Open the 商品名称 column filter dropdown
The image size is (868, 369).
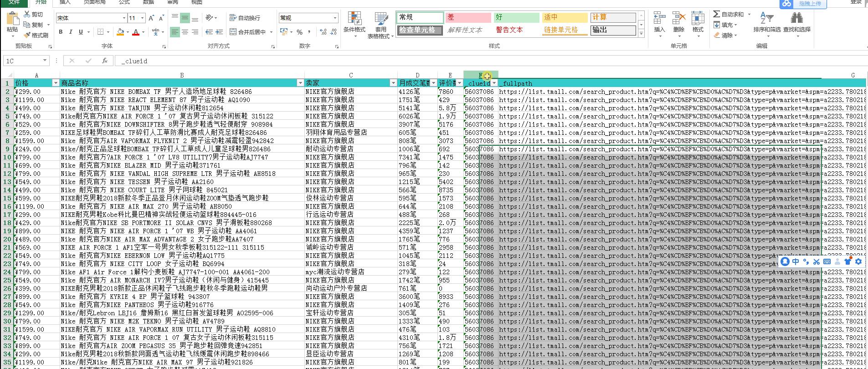click(x=300, y=83)
